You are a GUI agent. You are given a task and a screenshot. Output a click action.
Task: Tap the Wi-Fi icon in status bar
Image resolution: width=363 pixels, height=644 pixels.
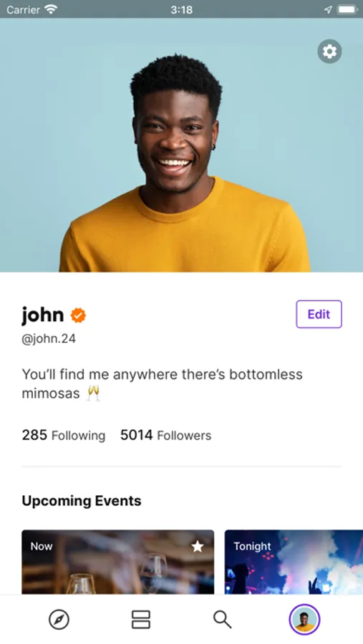click(x=51, y=9)
